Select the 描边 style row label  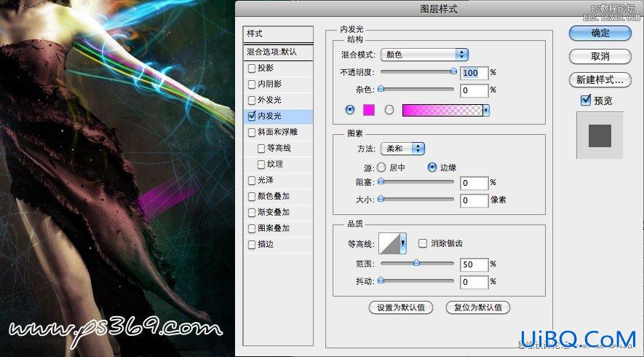tap(266, 245)
